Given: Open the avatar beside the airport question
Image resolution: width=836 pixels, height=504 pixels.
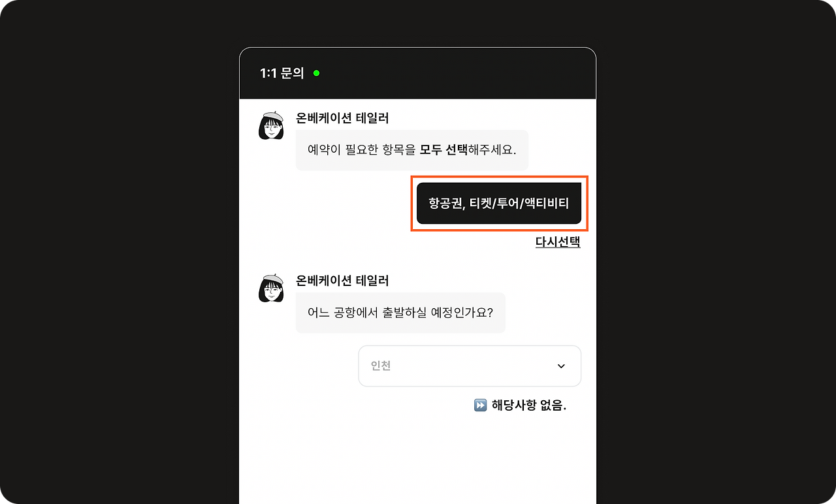Looking at the screenshot, I should [271, 288].
